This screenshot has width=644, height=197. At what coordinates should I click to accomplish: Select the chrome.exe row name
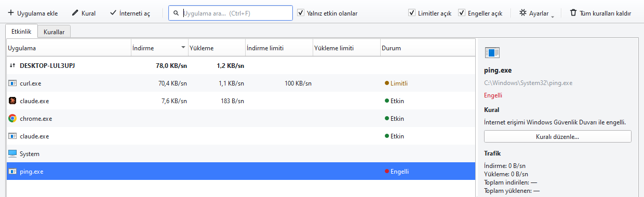pos(36,119)
